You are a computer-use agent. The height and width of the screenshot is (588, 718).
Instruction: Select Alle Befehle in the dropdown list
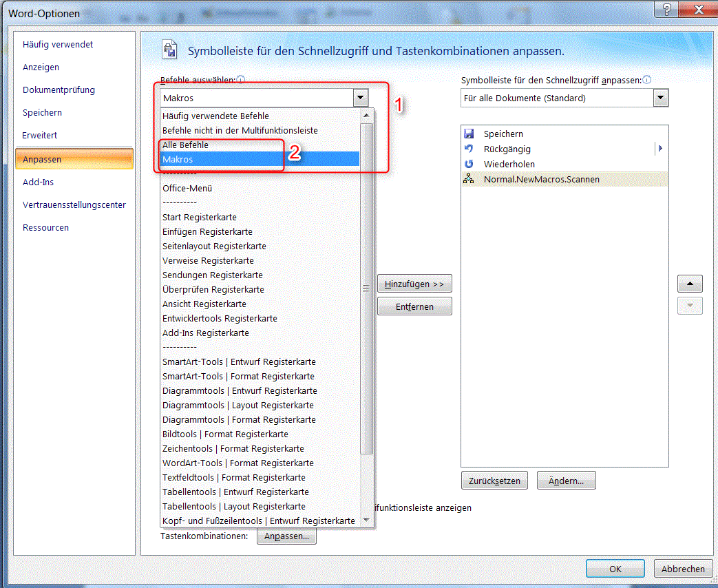pyautogui.click(x=185, y=145)
